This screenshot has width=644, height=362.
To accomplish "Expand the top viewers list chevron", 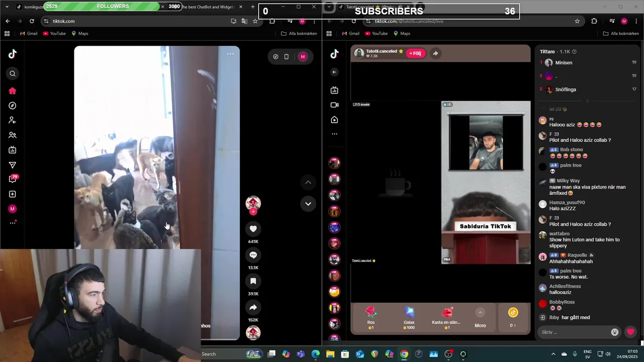I will [587, 101].
